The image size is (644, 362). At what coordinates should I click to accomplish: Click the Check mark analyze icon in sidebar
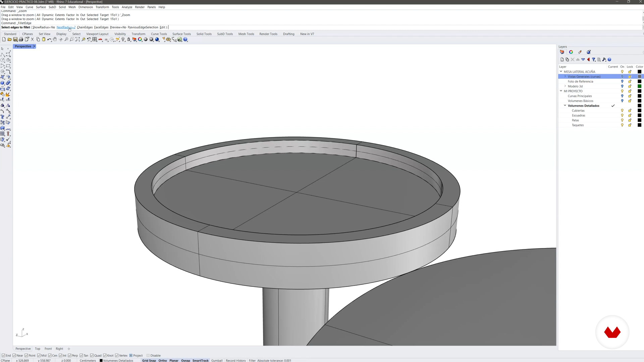(x=8, y=139)
